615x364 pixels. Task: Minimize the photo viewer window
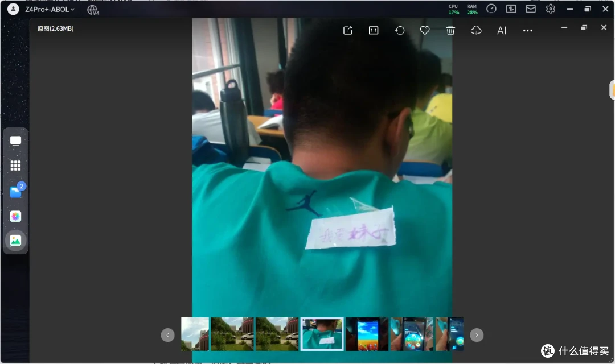(564, 27)
